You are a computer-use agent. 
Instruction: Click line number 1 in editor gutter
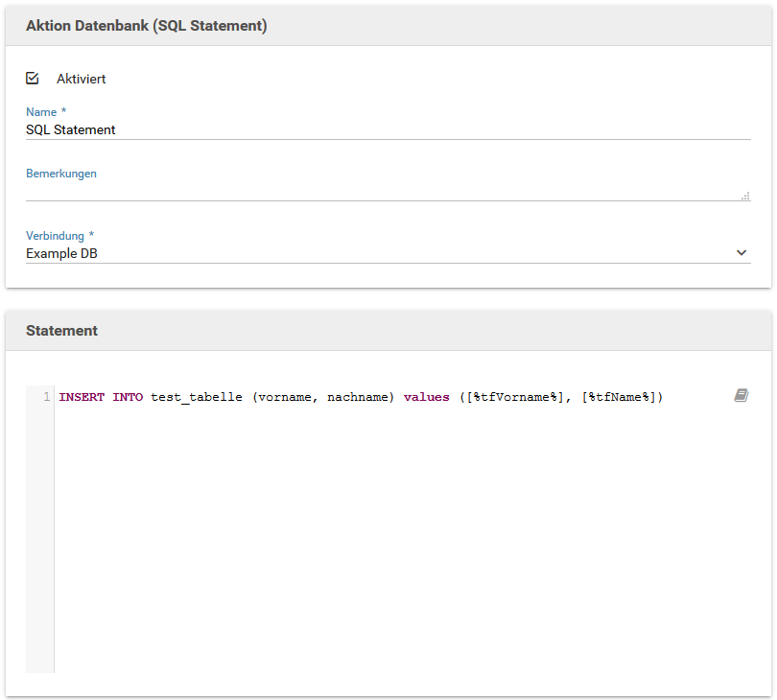point(46,397)
